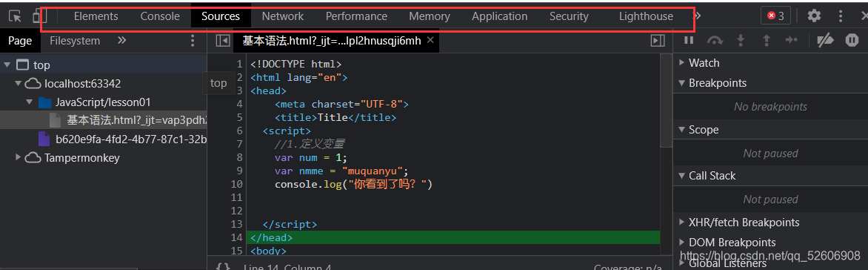The height and width of the screenshot is (270, 868).
Task: Click the step over function icon
Action: [715, 40]
